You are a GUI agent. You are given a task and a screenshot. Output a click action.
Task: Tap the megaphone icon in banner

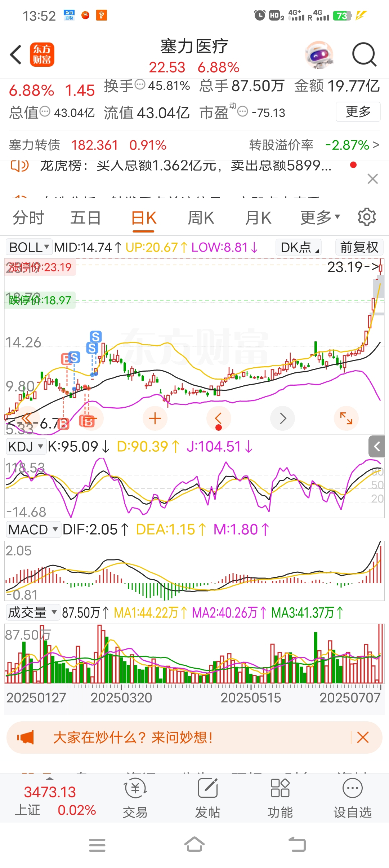[x=25, y=738]
